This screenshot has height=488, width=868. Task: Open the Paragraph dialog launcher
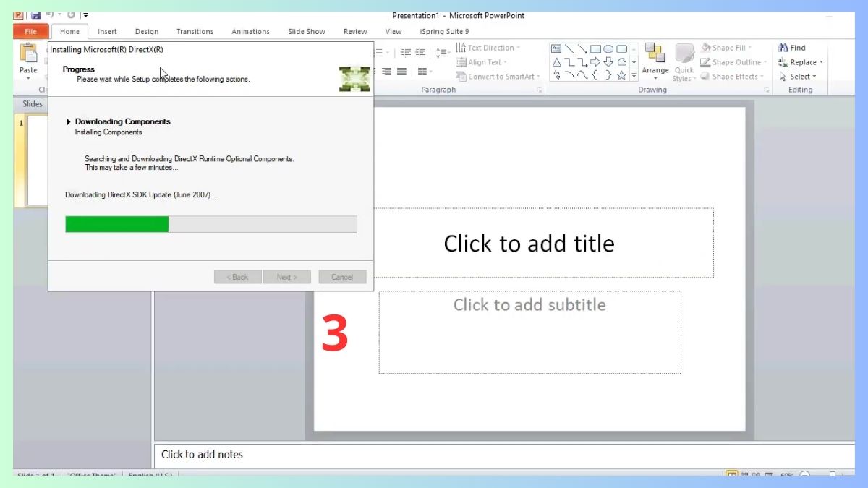(x=539, y=90)
